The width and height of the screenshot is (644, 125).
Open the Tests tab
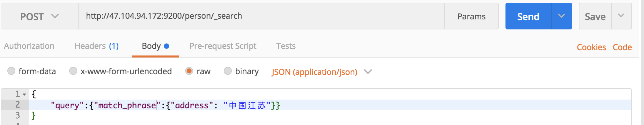[286, 46]
